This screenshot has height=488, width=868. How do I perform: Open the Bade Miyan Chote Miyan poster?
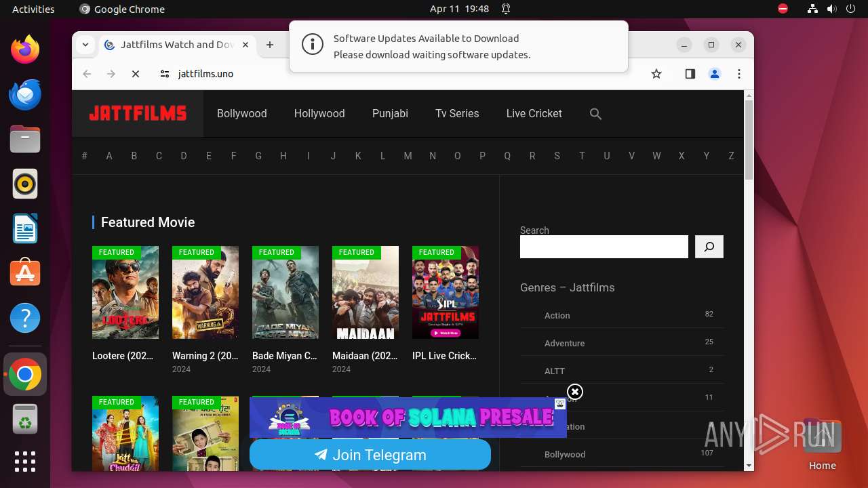click(x=285, y=292)
